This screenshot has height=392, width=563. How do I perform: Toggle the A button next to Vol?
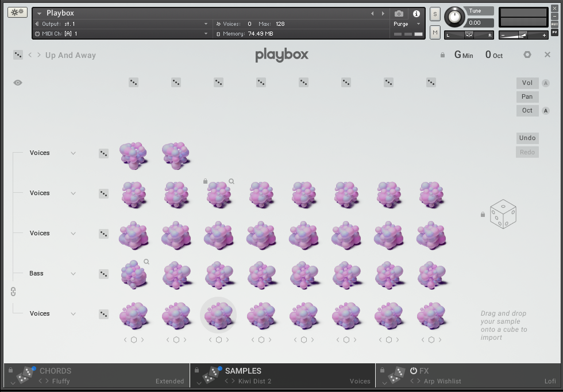[545, 83]
